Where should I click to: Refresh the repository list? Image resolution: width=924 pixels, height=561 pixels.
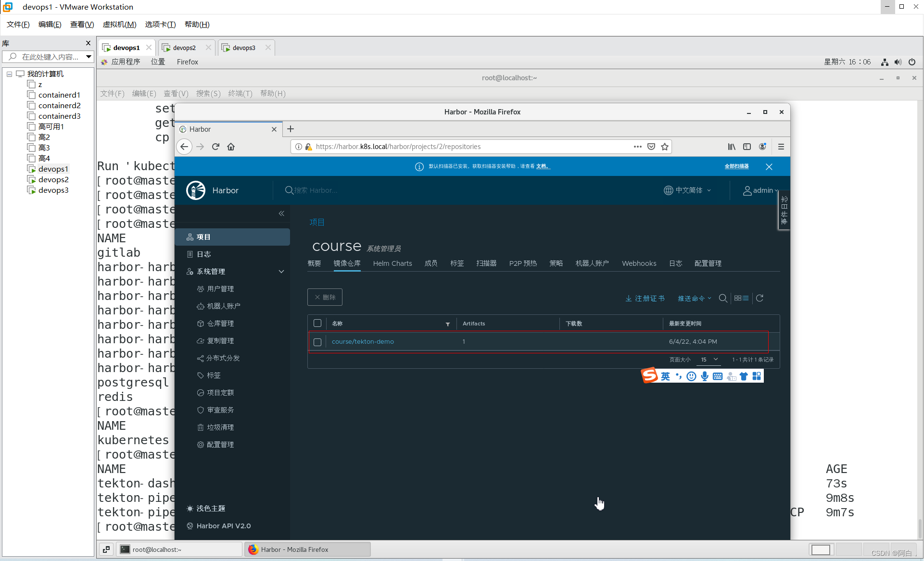pos(760,298)
